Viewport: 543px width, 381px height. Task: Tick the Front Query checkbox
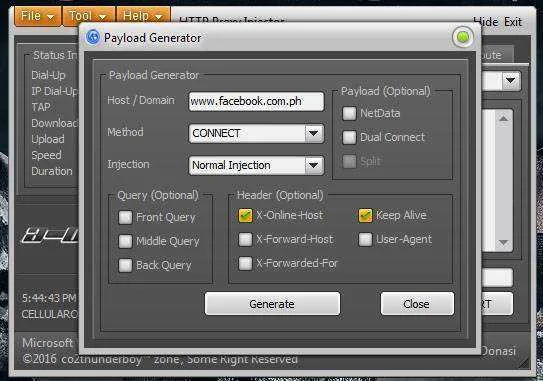pos(125,218)
